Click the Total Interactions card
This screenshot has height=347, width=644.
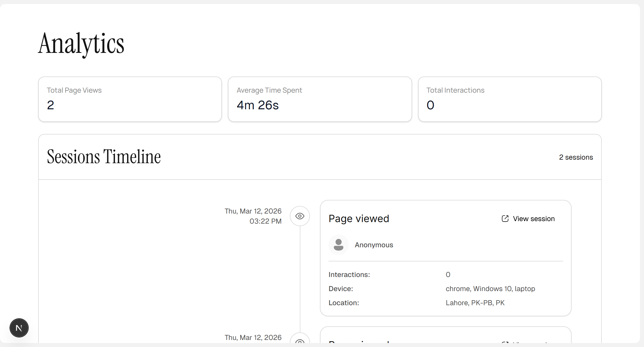pos(510,99)
